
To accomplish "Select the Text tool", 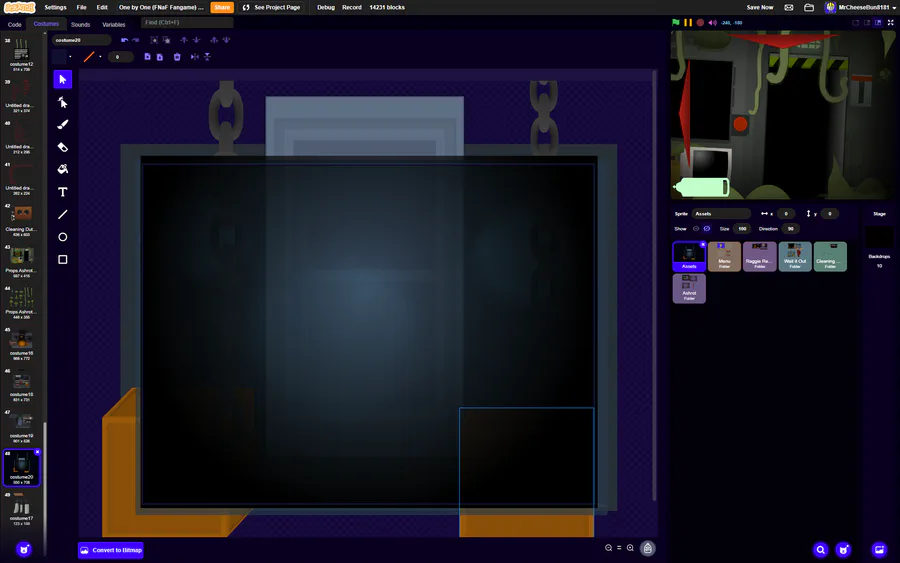I will [63, 192].
